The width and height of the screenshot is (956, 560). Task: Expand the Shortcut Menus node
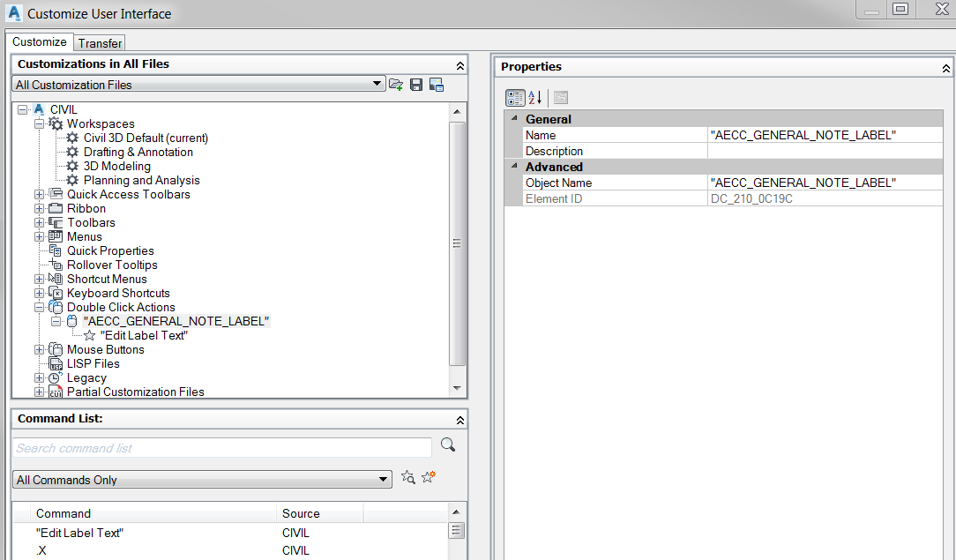[x=39, y=279]
